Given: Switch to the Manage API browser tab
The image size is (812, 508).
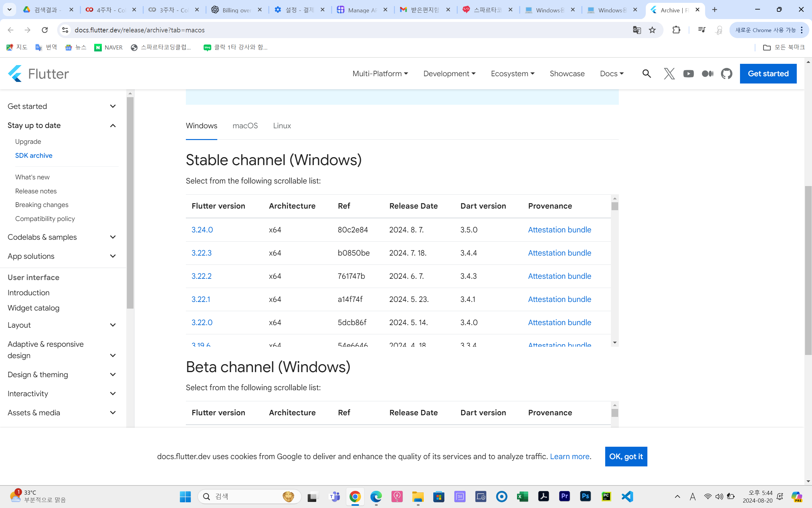Looking at the screenshot, I should coord(362,10).
